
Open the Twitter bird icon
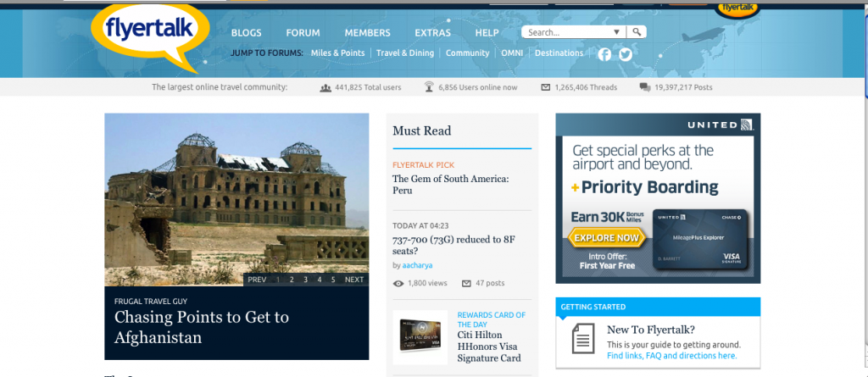coord(626,54)
